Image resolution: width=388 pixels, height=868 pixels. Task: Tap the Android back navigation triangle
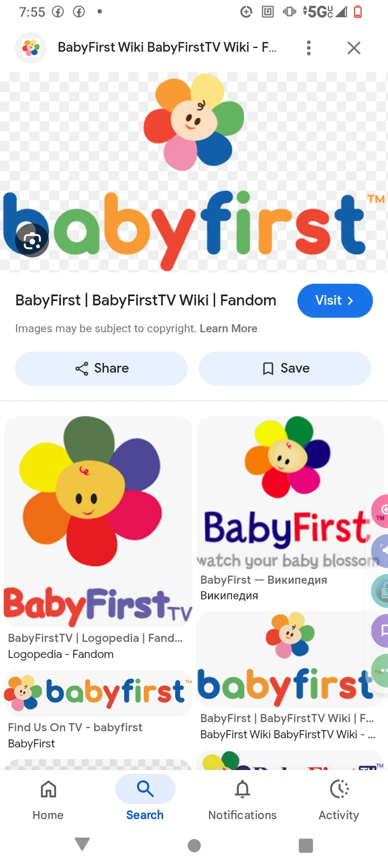coord(82,844)
